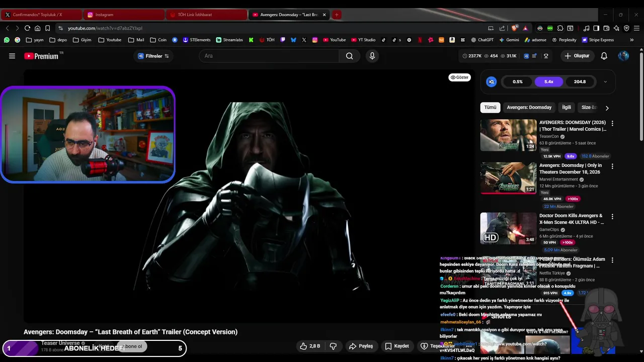Viewport: 644px width, 362px height.
Task: Switch to the Instagram browser tab
Action: [x=123, y=15]
